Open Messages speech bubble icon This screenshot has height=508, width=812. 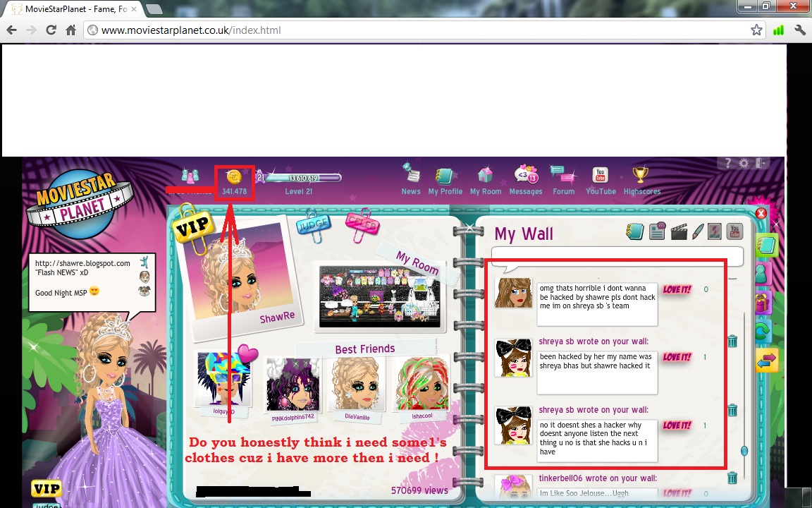click(x=526, y=174)
